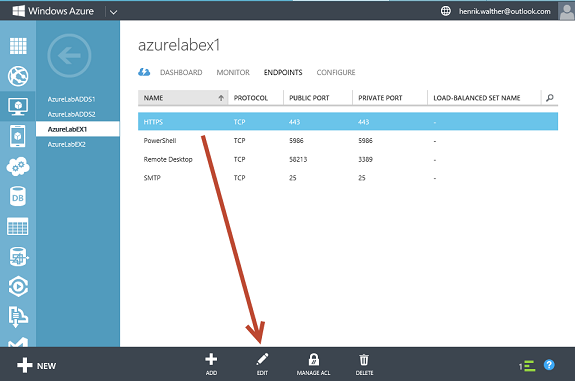Switch to the MONITOR tab
Image resolution: width=575 pixels, height=381 pixels.
(233, 72)
